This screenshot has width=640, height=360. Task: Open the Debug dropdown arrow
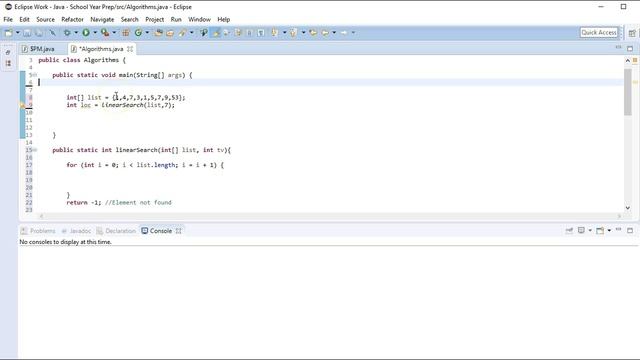(x=76, y=33)
